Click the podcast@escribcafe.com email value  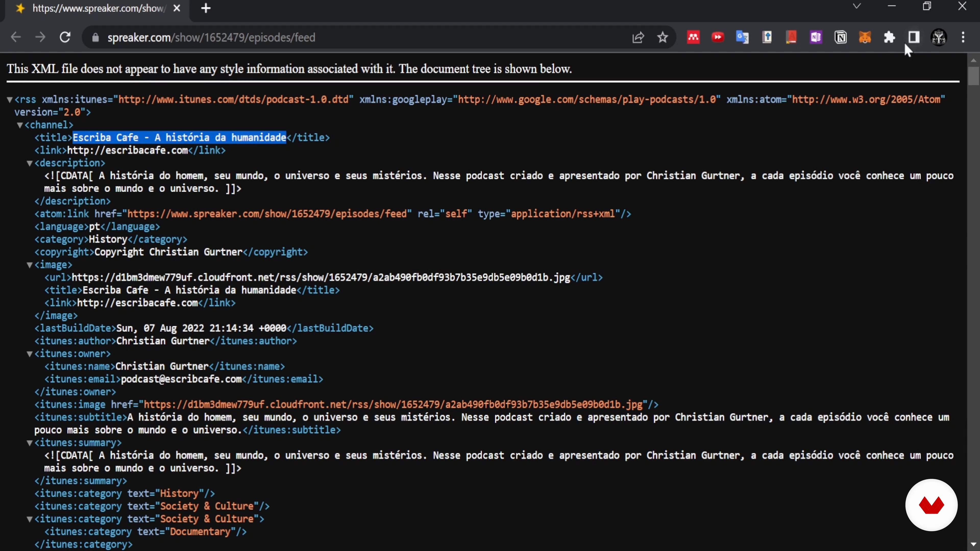pos(181,379)
